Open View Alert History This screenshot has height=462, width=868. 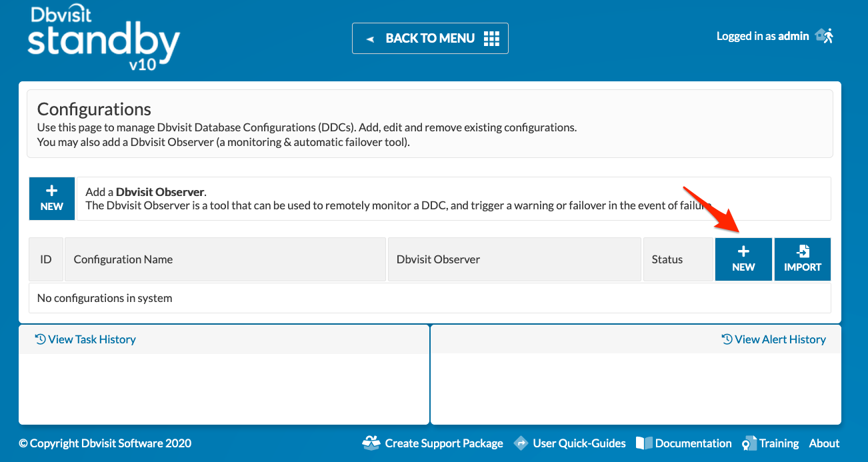pos(774,339)
